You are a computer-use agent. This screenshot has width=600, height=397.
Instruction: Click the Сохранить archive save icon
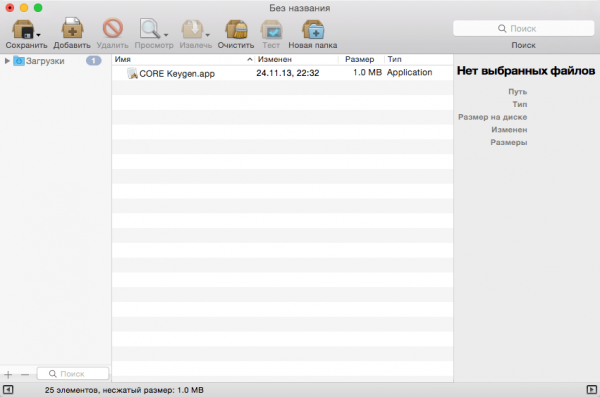coord(23,29)
